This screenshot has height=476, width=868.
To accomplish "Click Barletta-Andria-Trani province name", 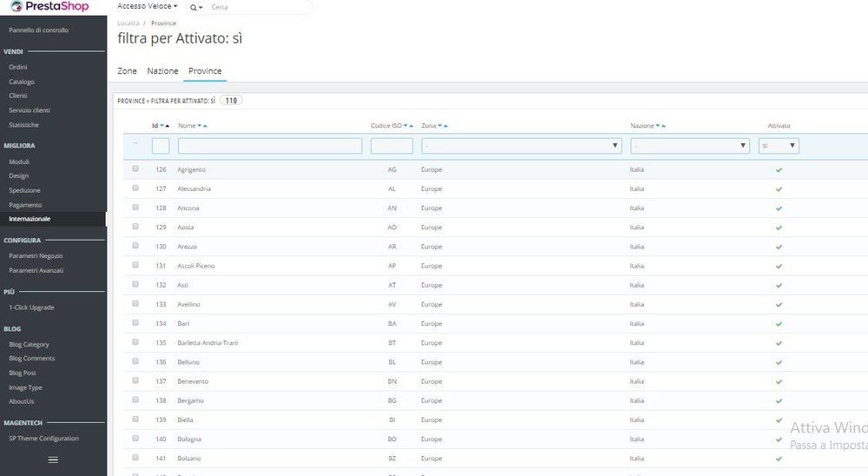I will (x=207, y=343).
